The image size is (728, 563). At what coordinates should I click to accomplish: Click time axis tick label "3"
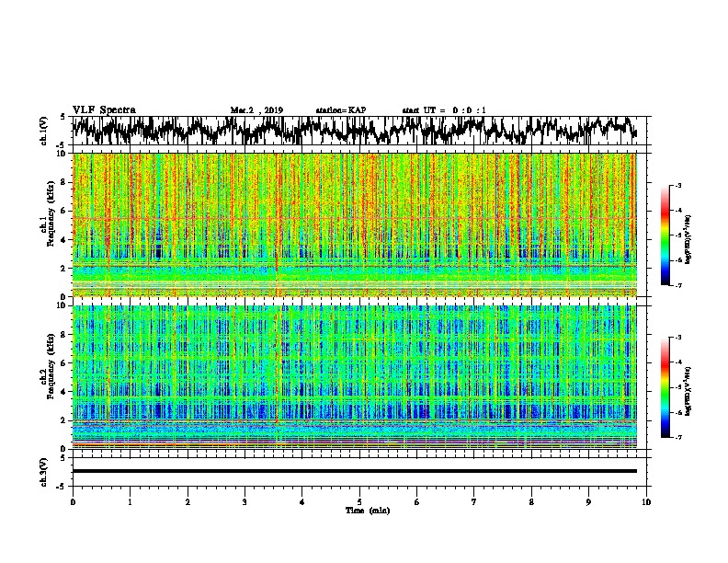pyautogui.click(x=245, y=501)
